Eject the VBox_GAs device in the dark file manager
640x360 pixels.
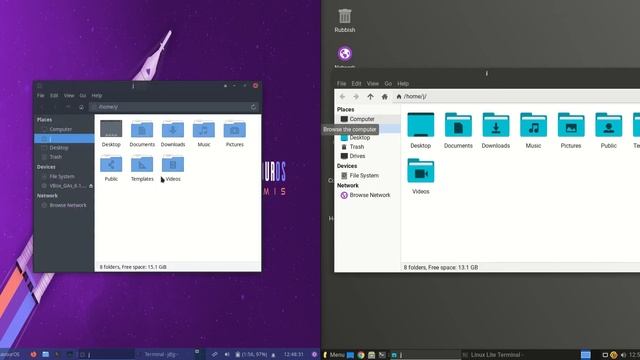(91, 186)
